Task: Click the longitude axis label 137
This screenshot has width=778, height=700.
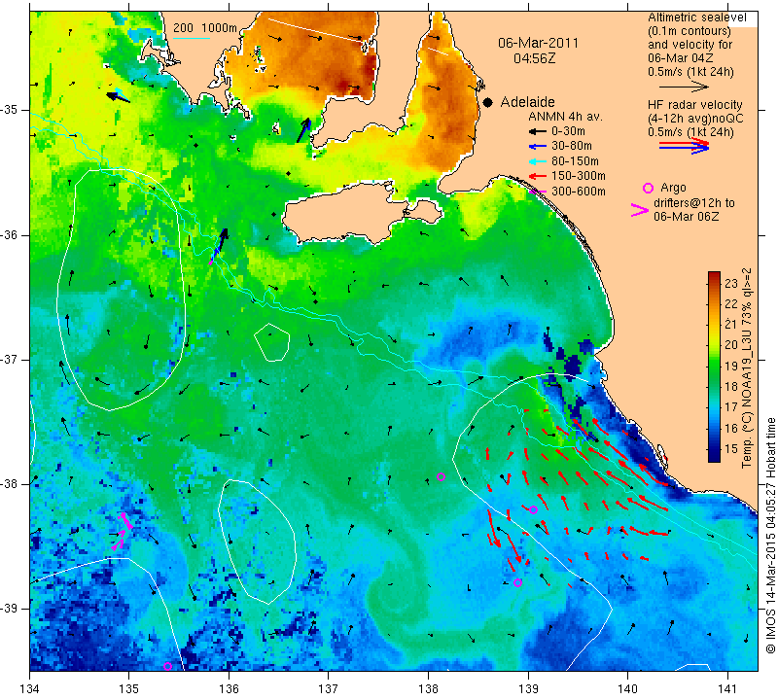Action: (329, 689)
